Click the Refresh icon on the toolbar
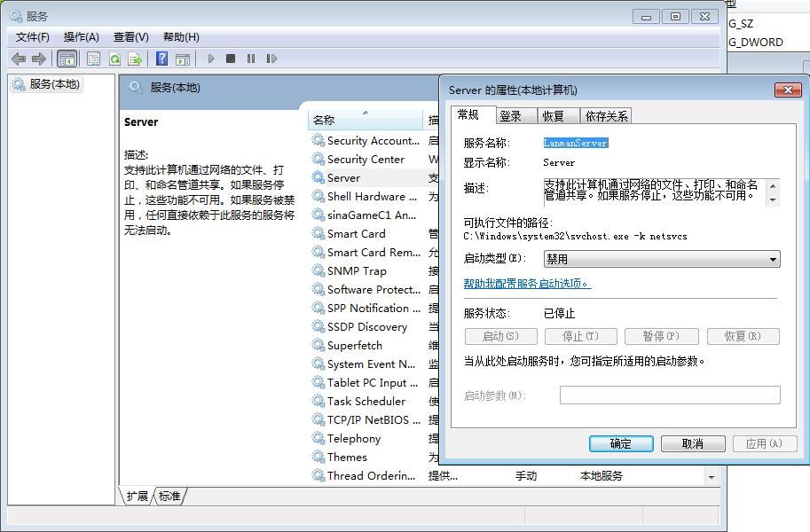The width and height of the screenshot is (810, 532). coord(115,58)
